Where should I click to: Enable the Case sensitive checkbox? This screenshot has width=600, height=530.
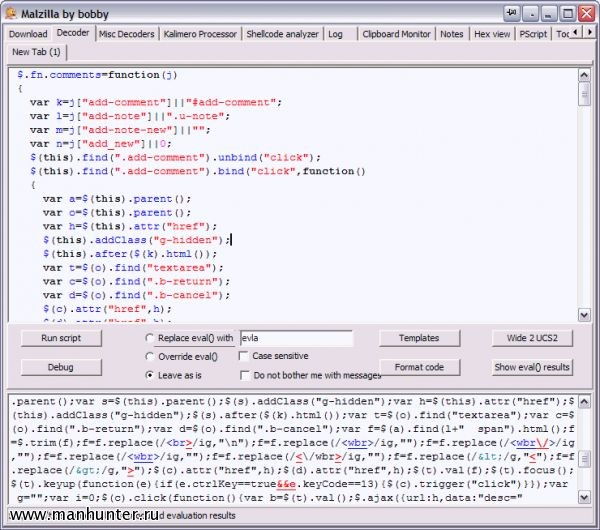pyautogui.click(x=243, y=356)
